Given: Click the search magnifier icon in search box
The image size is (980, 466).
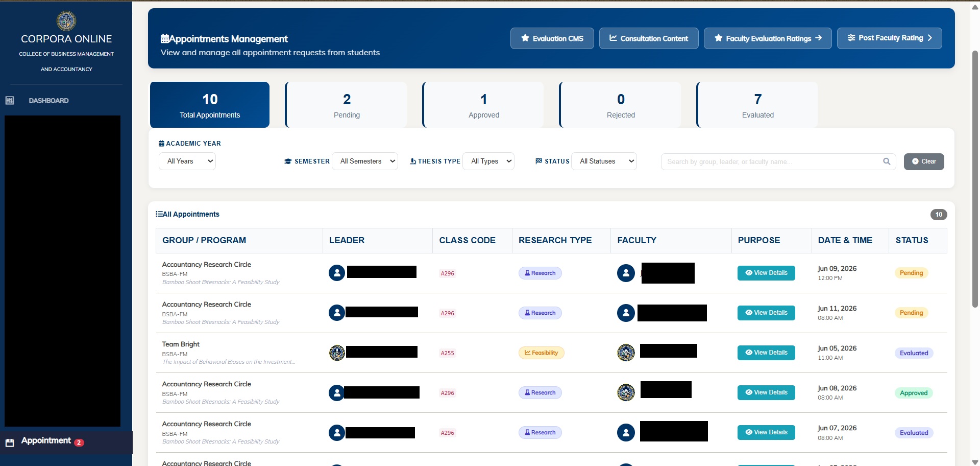Looking at the screenshot, I should pos(887,161).
